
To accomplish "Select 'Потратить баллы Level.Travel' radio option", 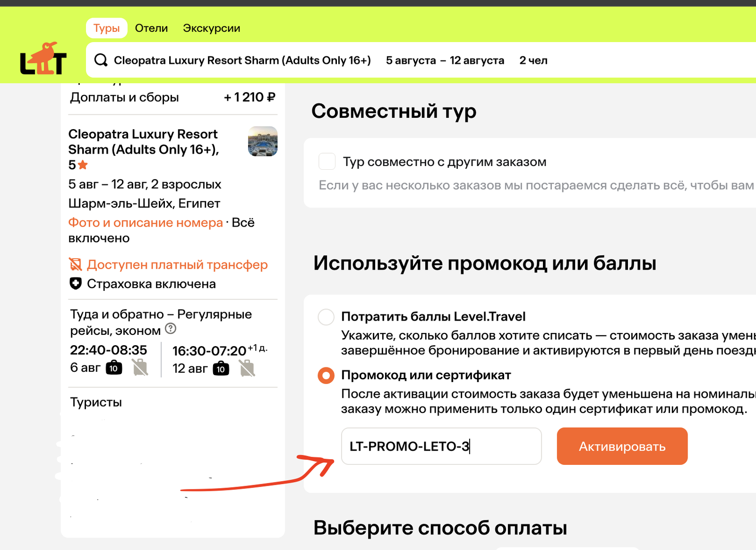I will (326, 317).
